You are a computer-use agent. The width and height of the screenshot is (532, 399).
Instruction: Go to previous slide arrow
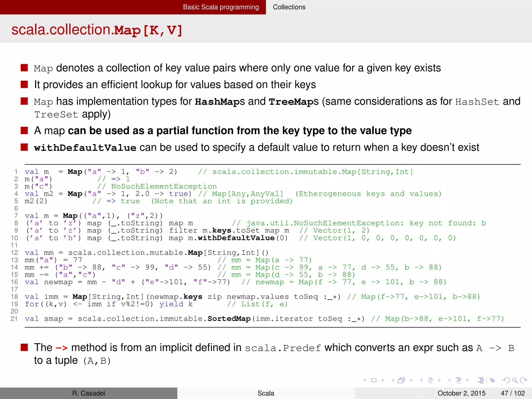pos(365,380)
